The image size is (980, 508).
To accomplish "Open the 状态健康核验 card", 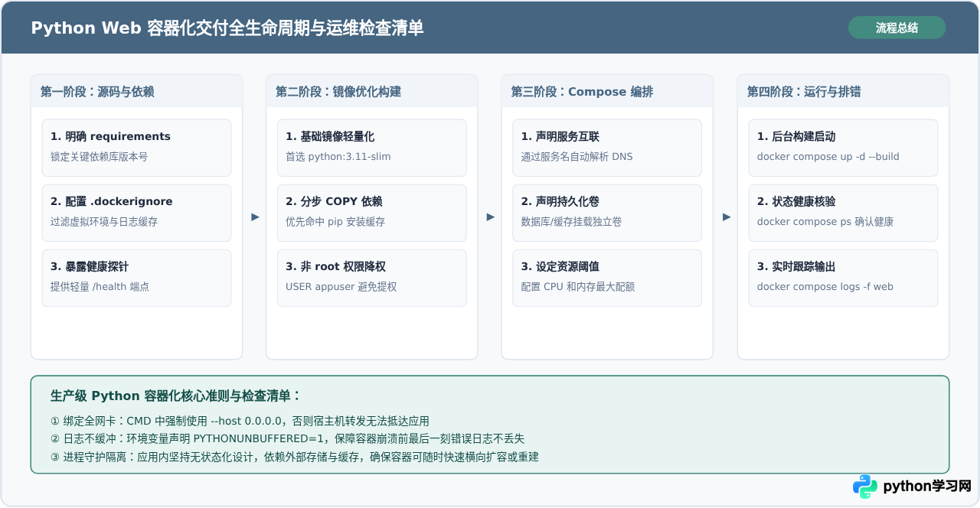I will click(x=843, y=213).
